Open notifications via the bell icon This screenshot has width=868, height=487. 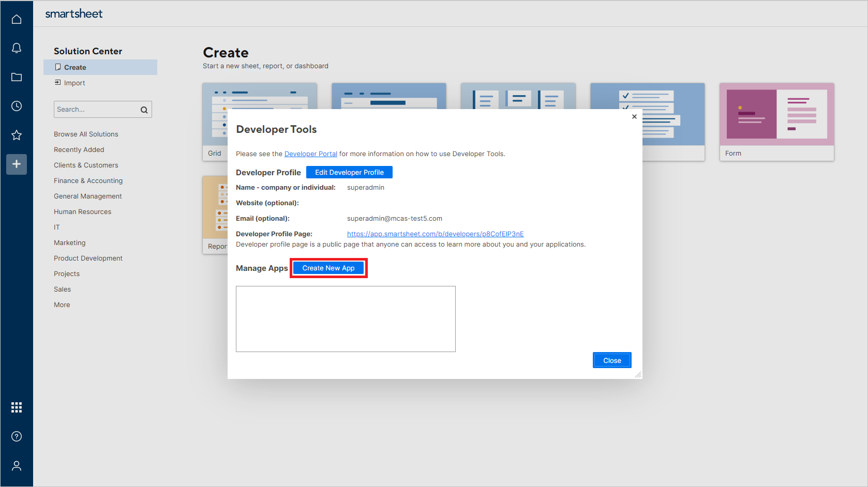tap(17, 48)
